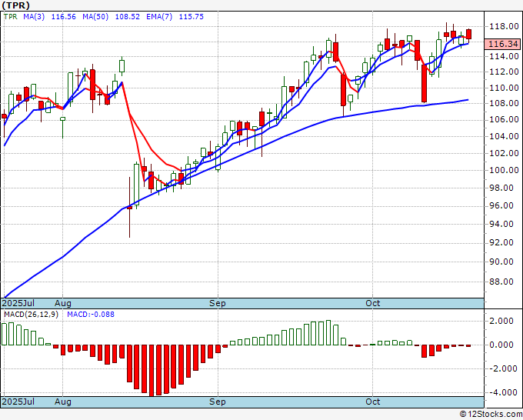The width and height of the screenshot is (523, 420).
Task: Click the MA(3) value 116.56
Action: (x=63, y=17)
